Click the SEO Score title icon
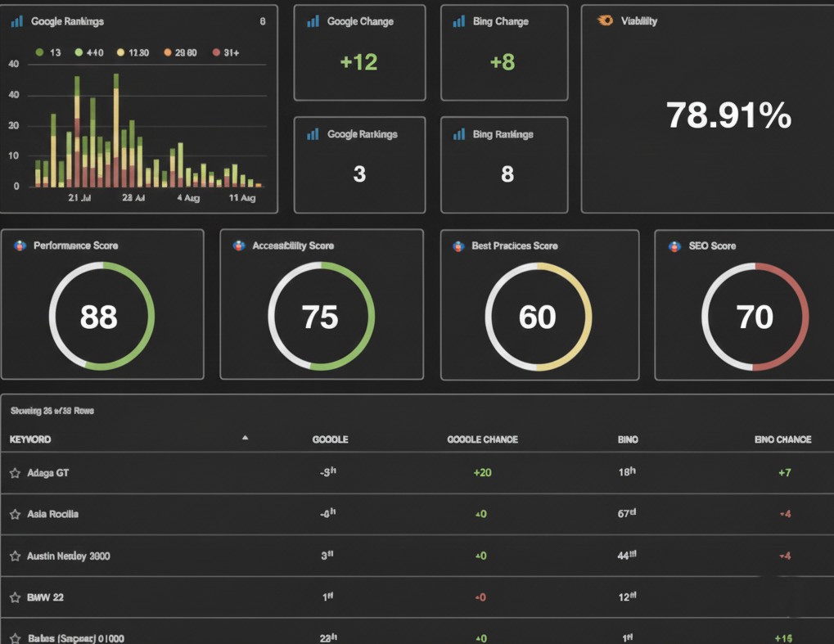The height and width of the screenshot is (644, 834). (x=674, y=245)
